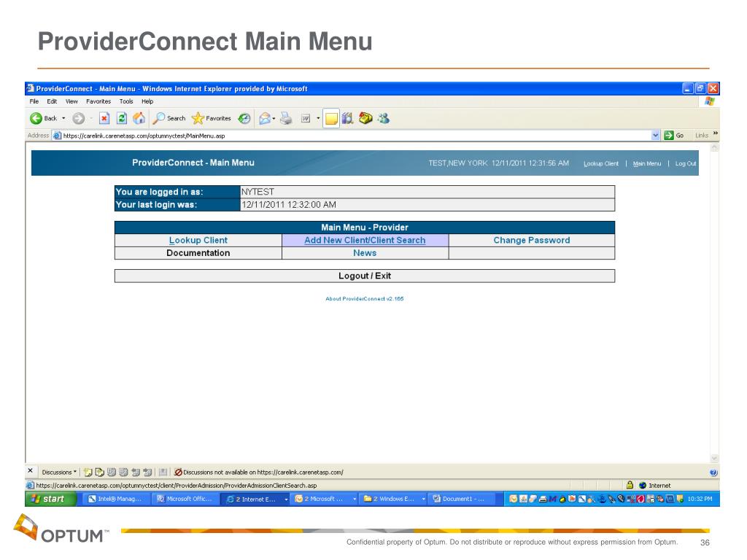Open the View menu

click(71, 101)
